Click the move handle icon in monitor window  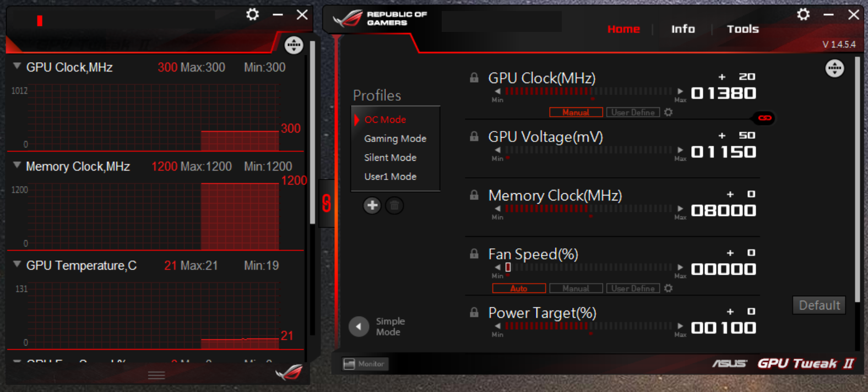coord(294,45)
